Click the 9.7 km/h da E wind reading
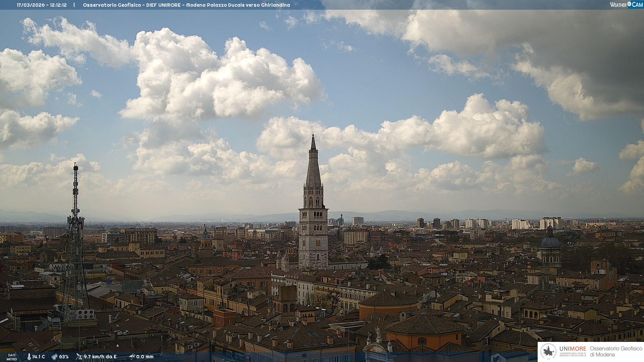The image size is (644, 362). coord(100,357)
